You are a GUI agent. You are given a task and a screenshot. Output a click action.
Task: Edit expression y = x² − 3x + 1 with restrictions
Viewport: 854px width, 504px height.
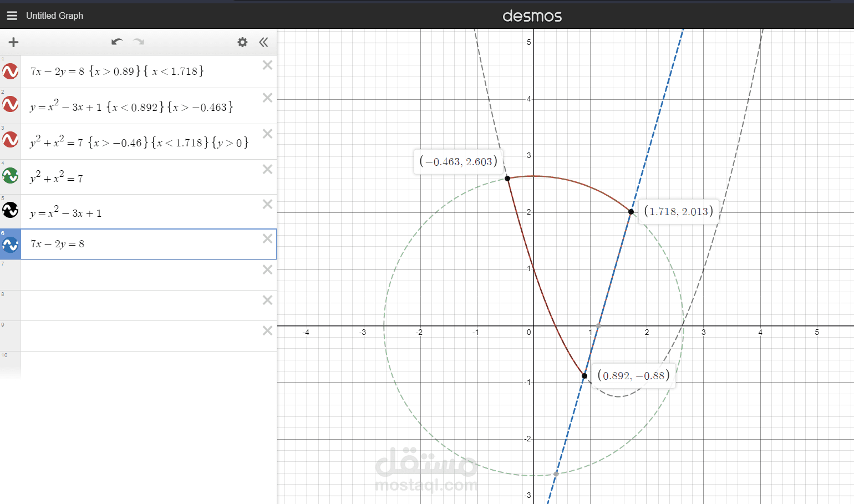pyautogui.click(x=131, y=106)
